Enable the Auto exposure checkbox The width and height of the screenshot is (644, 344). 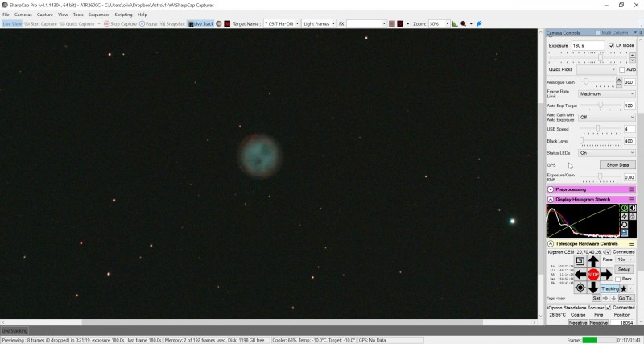coord(621,69)
